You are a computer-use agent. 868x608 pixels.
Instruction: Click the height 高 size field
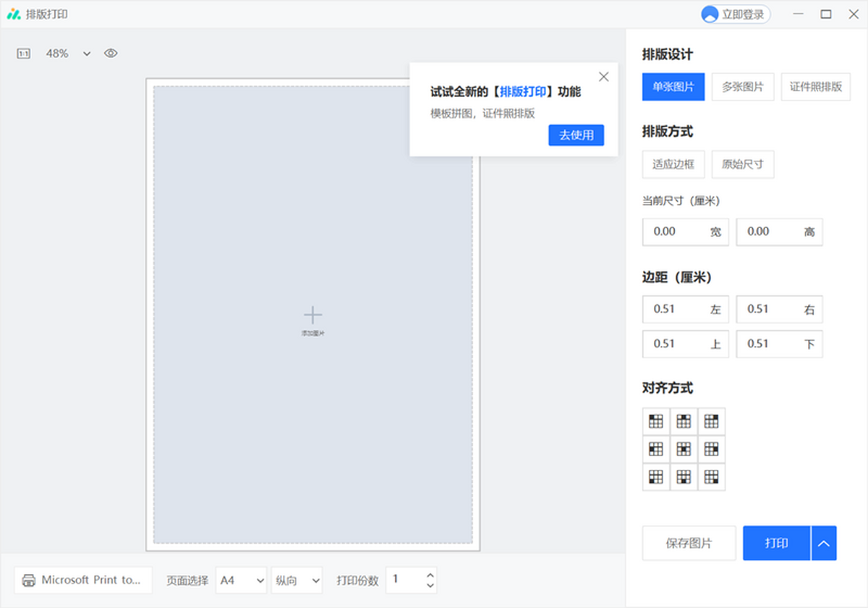pyautogui.click(x=780, y=232)
